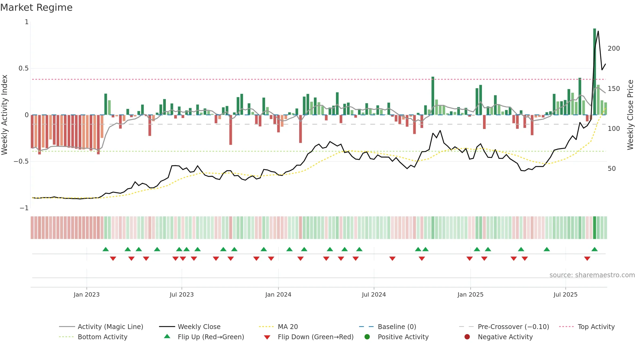Toggle the Positive Activity legend entry
The image size is (644, 362).
point(397,337)
